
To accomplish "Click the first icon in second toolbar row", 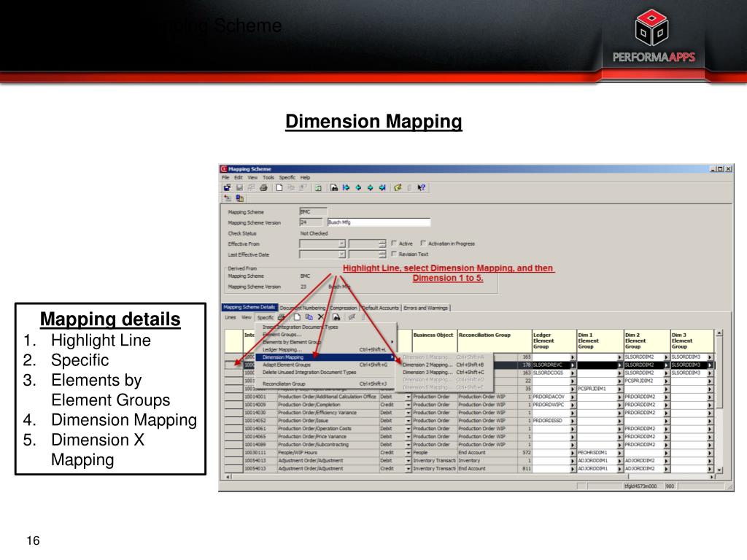I will (228, 198).
